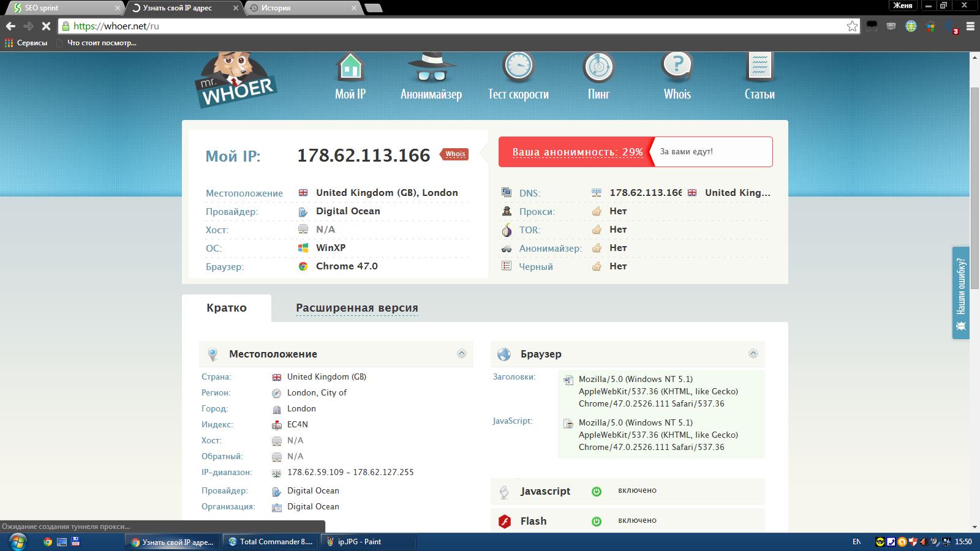Open the Windows Start menu
The height and width of the screenshot is (551, 980).
coord(18,542)
